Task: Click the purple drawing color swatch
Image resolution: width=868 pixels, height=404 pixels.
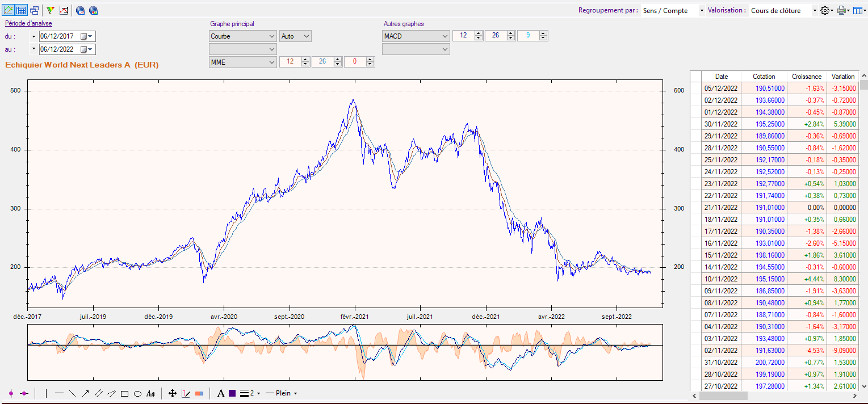Action: tap(232, 393)
